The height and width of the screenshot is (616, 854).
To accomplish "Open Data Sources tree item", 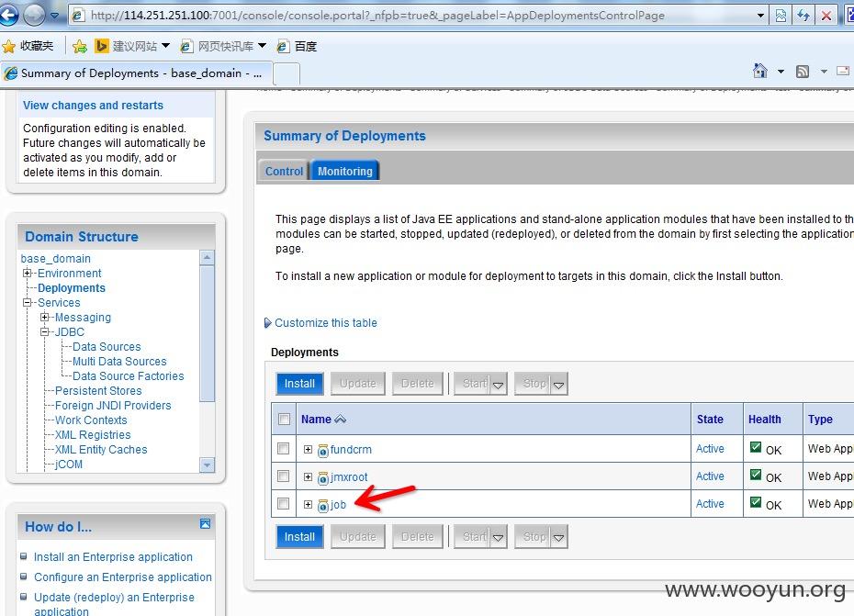I will (107, 346).
